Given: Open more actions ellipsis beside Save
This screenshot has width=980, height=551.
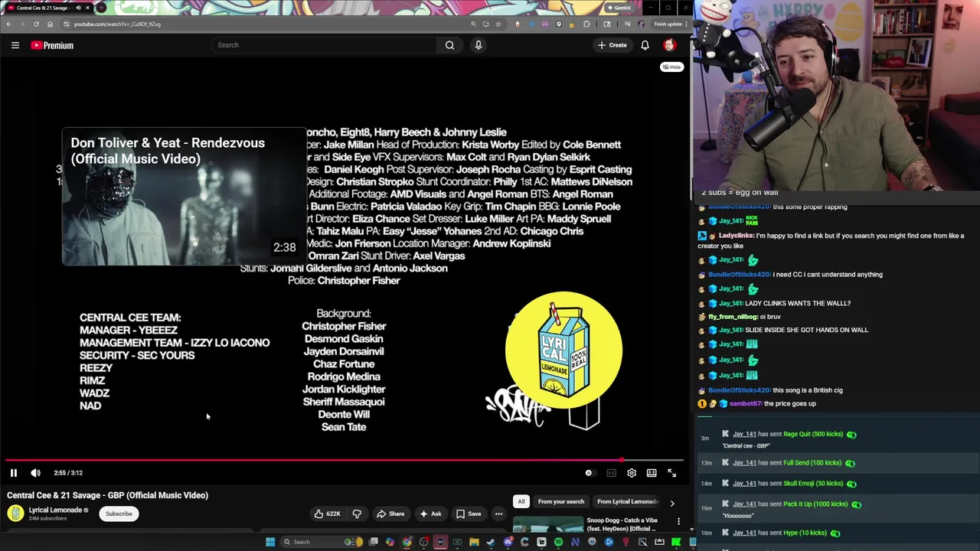Looking at the screenshot, I should pyautogui.click(x=498, y=514).
